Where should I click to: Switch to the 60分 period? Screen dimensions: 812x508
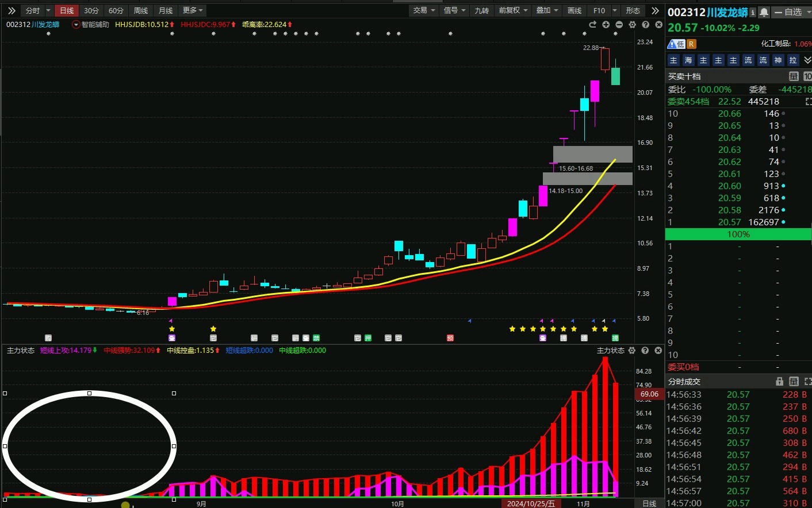116,10
